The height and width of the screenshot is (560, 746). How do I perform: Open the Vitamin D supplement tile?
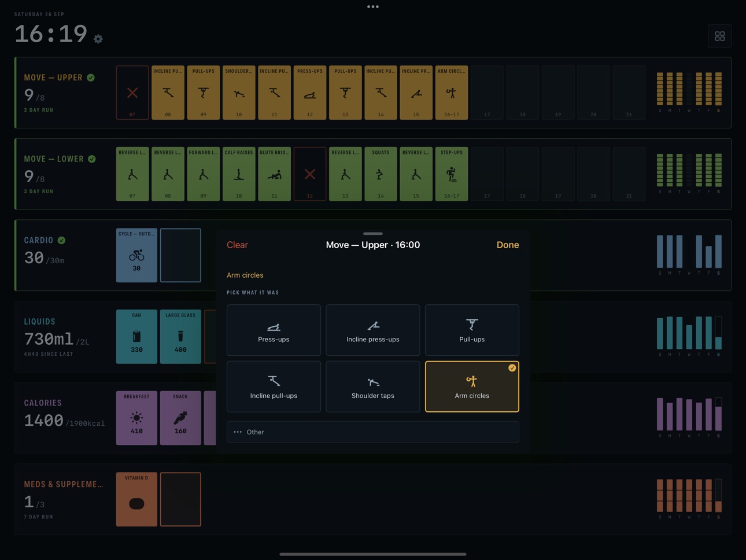pos(136,500)
